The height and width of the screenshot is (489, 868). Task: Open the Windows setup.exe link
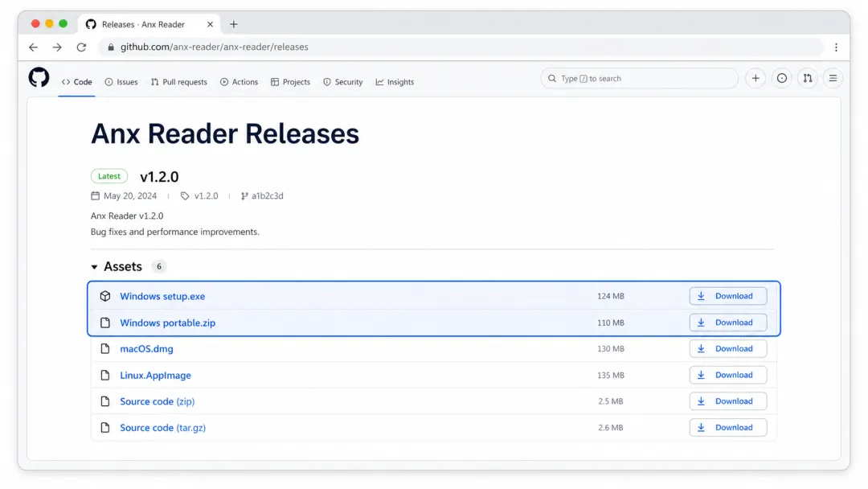[x=162, y=296]
